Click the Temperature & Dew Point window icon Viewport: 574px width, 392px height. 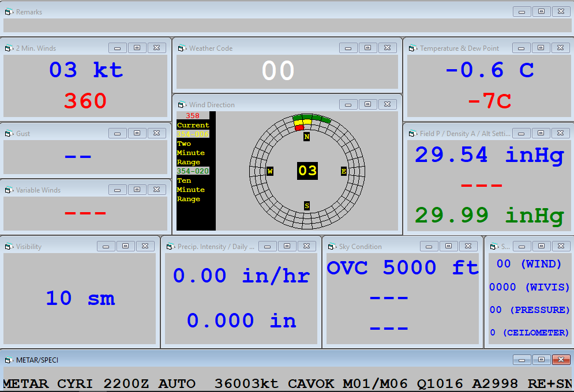click(412, 48)
